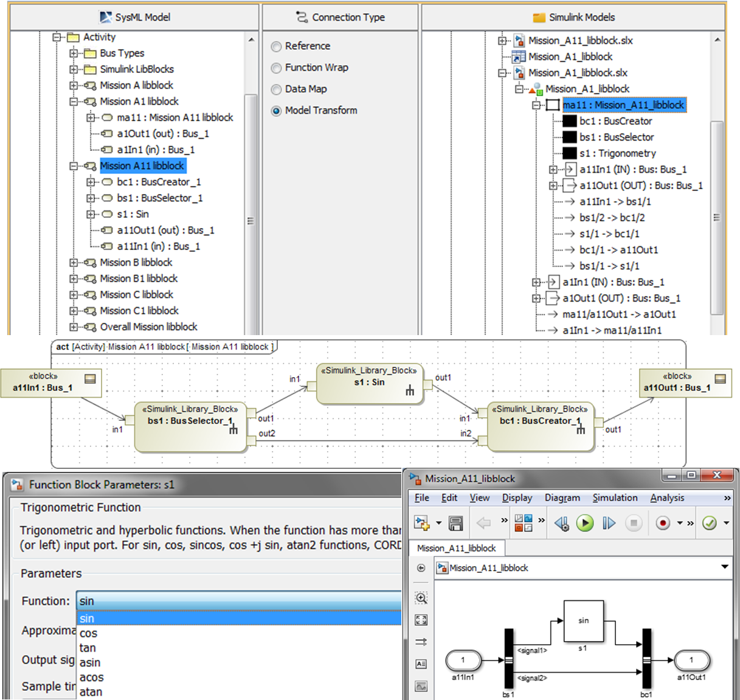The width and height of the screenshot is (740, 700).
Task: Run the simulation with the green play icon
Action: 584,523
